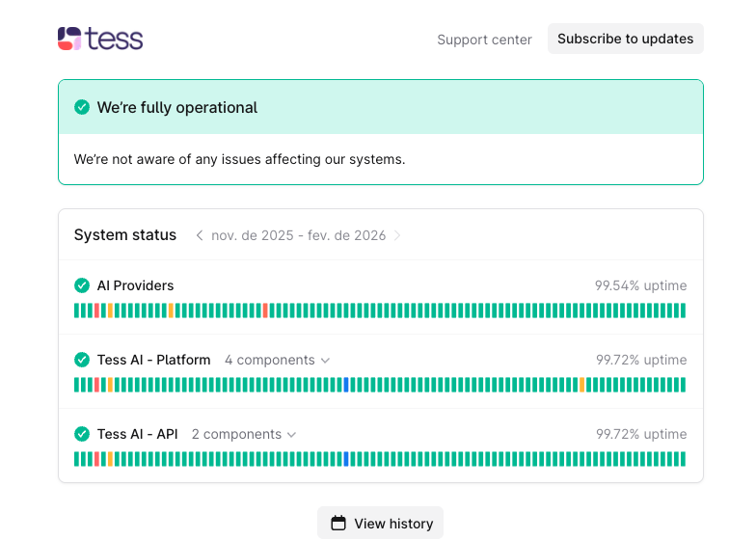Expand the '2 components' dropdown for API
The image size is (756, 540).
coord(243,434)
